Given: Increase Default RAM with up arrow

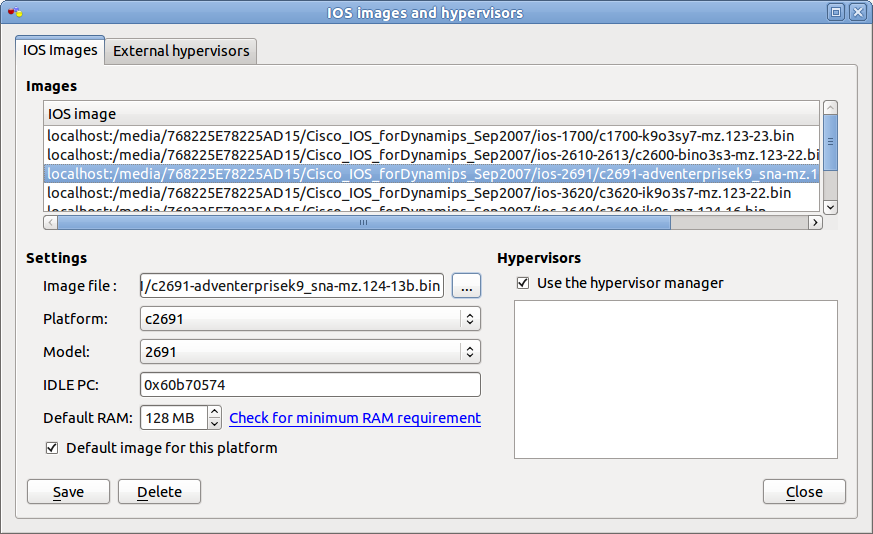Looking at the screenshot, I should pyautogui.click(x=214, y=412).
